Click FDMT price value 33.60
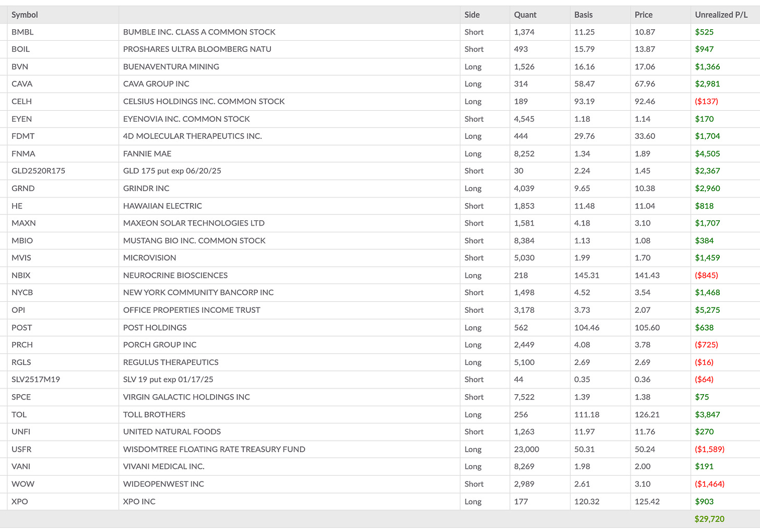760x532 pixels. (x=645, y=136)
